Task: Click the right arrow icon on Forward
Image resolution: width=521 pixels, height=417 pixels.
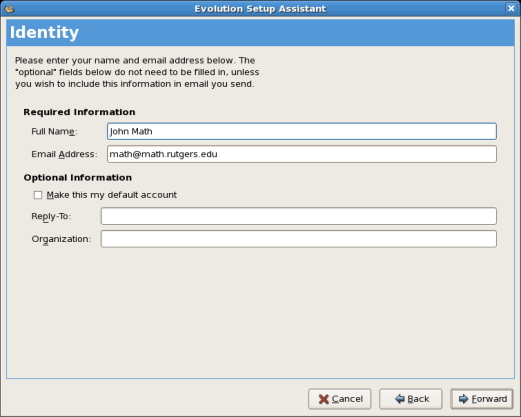Action: pos(463,399)
